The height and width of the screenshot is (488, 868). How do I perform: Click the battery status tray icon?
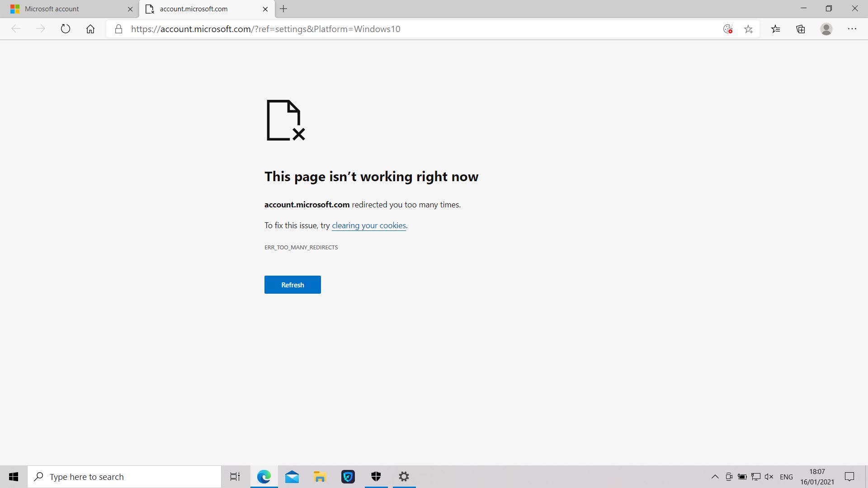click(x=742, y=477)
